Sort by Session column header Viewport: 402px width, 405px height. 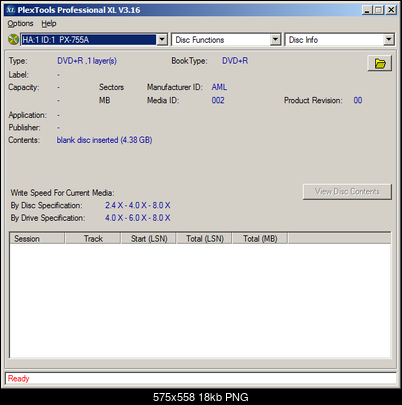coord(37,239)
